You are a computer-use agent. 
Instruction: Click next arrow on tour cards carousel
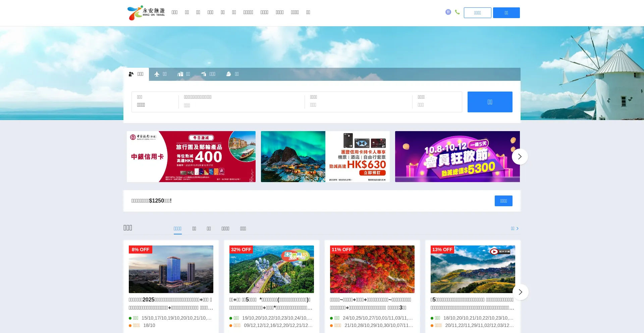tap(520, 292)
